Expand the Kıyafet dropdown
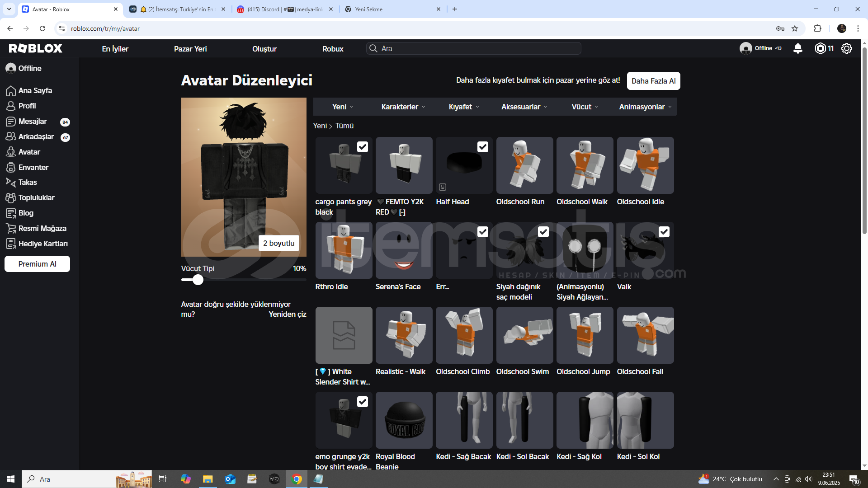 464,107
